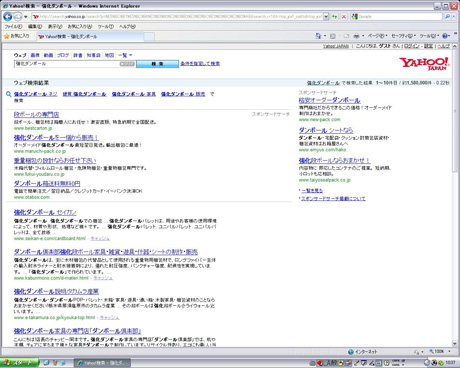Open the ファイル(F) menu
The height and width of the screenshot is (368, 460).
[13, 27]
